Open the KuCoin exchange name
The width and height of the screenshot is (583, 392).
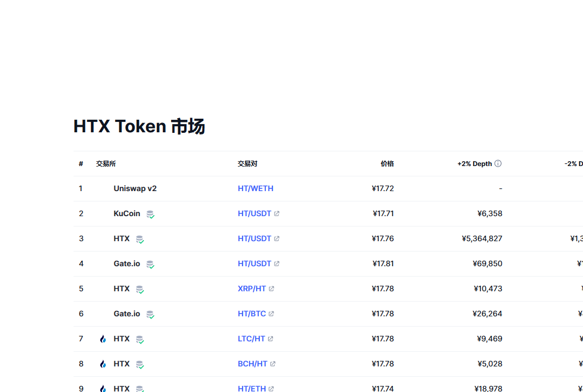click(127, 213)
